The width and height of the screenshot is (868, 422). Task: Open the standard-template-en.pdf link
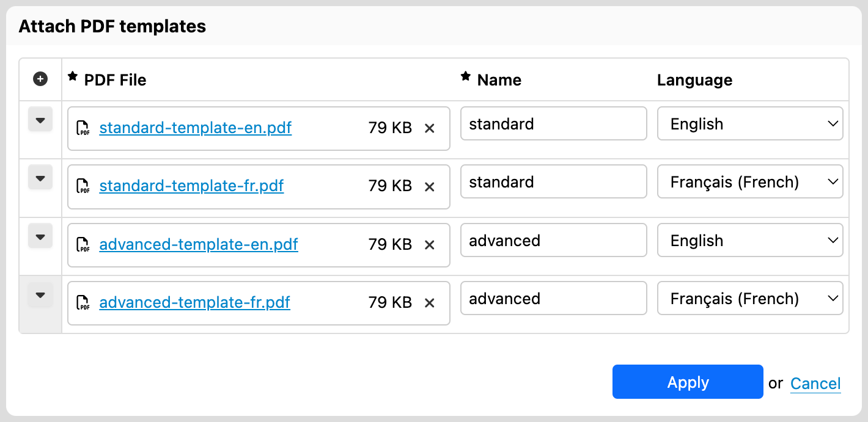tap(196, 128)
